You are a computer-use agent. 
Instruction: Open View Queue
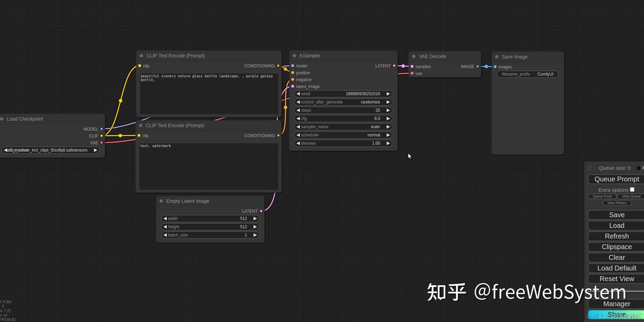[631, 196]
